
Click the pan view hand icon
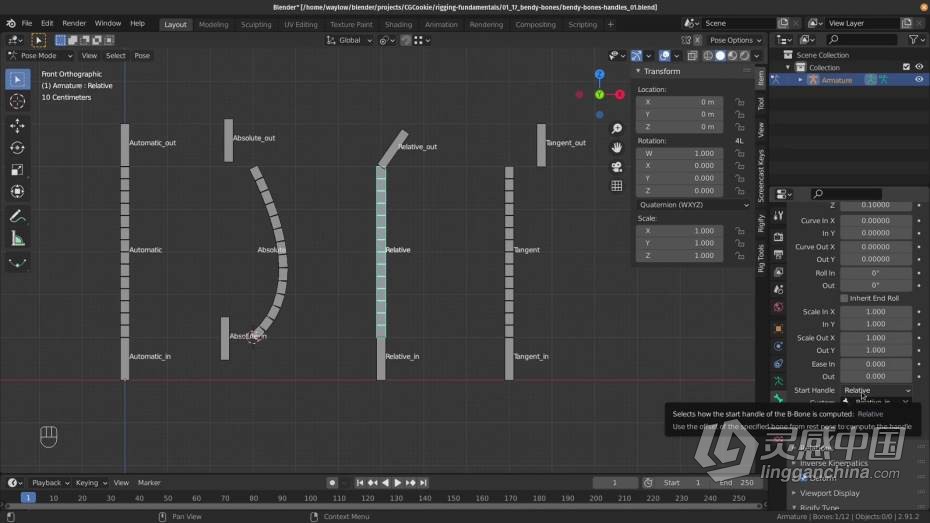(x=617, y=147)
